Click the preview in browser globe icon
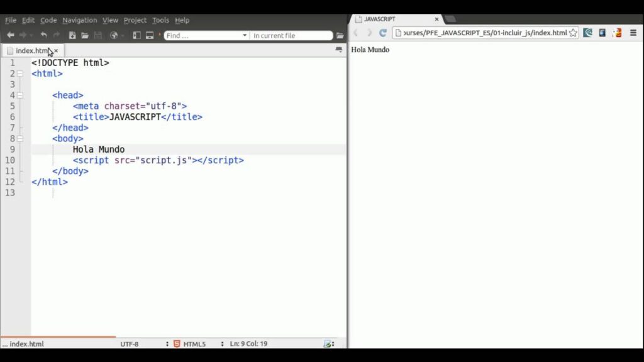Viewport: 644px width, 362px height. [x=114, y=35]
